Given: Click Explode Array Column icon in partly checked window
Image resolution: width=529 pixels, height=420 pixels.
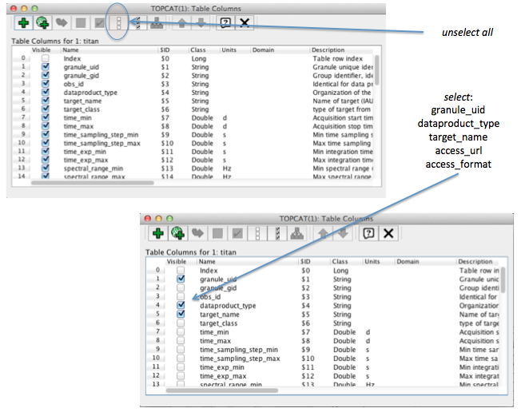Looking at the screenshot, I should [297, 233].
